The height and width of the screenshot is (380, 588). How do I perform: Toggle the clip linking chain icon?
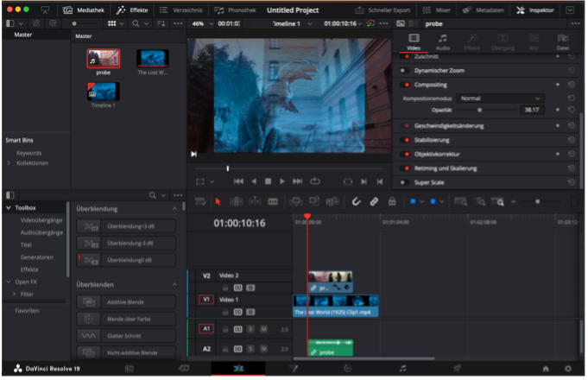(x=374, y=202)
